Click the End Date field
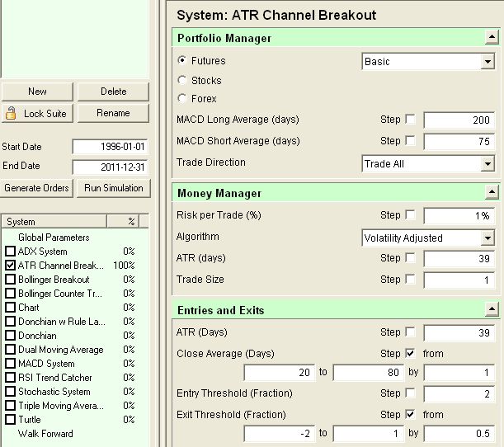This screenshot has height=447, width=504. coord(110,167)
